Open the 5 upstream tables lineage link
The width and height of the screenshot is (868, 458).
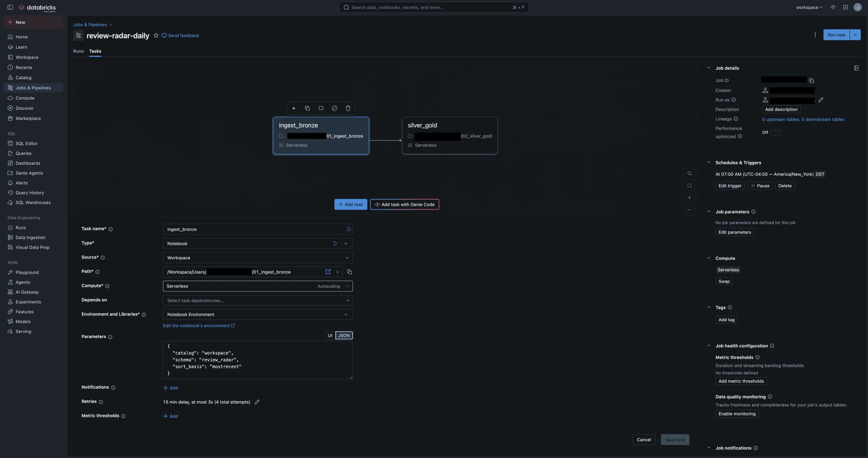click(781, 119)
